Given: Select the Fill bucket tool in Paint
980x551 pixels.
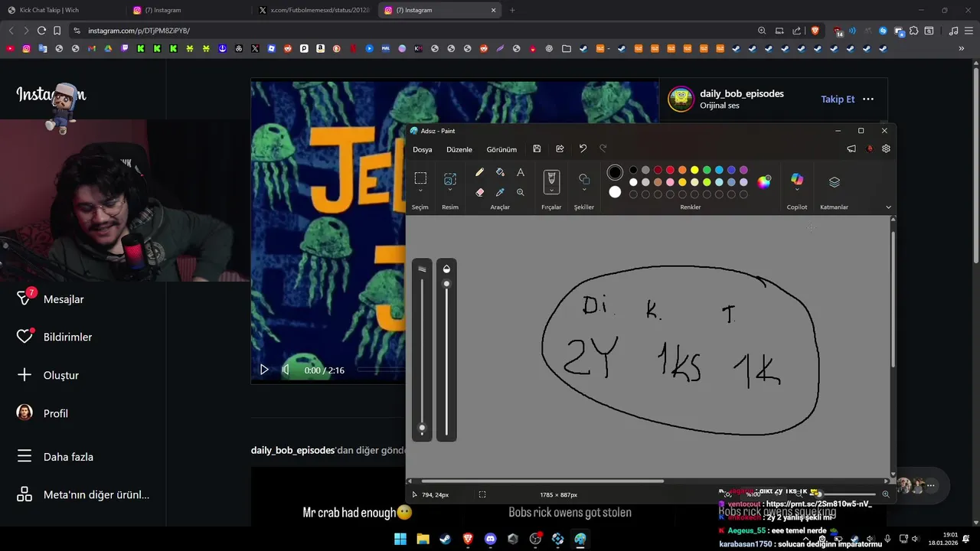Looking at the screenshot, I should coord(500,172).
